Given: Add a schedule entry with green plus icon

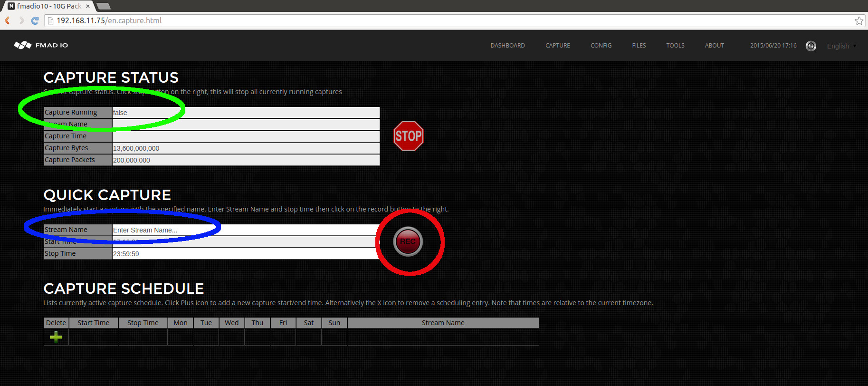Looking at the screenshot, I should (x=56, y=337).
